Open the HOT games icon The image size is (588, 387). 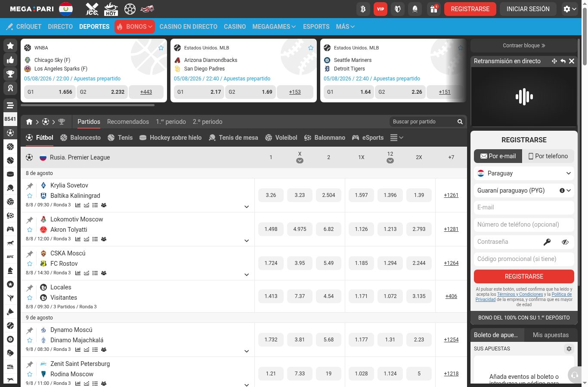[111, 9]
